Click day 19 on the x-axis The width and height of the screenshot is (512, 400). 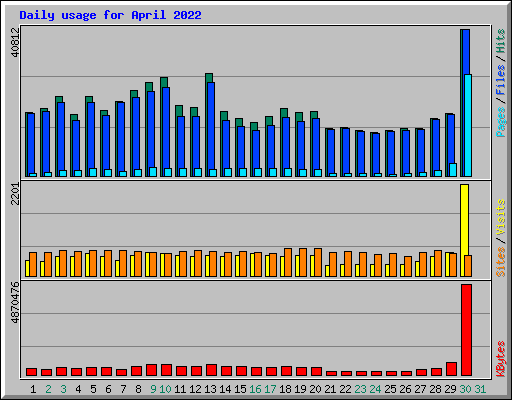tap(300, 389)
